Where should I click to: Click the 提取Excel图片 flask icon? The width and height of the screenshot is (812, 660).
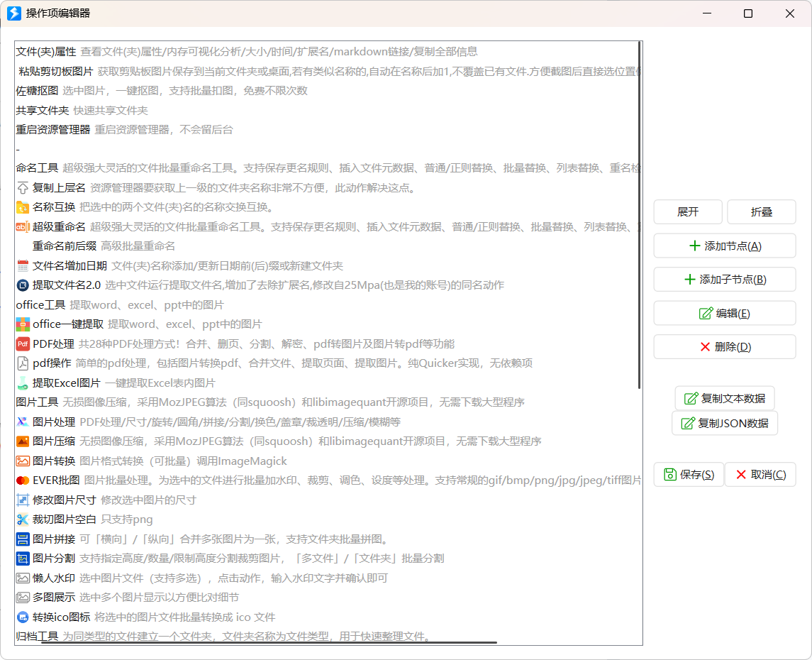point(23,383)
